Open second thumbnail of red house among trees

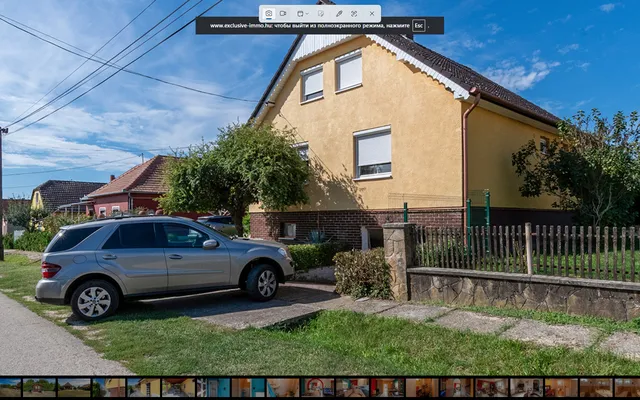39,388
